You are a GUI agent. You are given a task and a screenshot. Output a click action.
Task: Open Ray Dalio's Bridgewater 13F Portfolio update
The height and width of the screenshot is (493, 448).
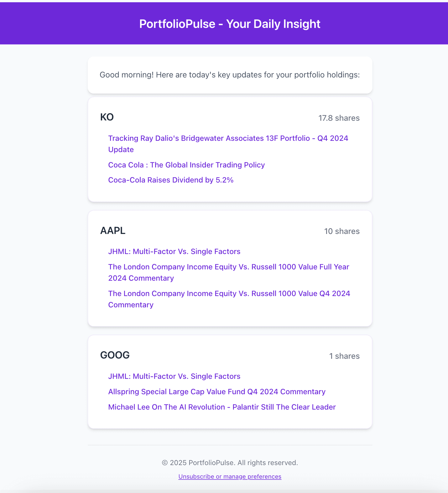[x=228, y=144]
